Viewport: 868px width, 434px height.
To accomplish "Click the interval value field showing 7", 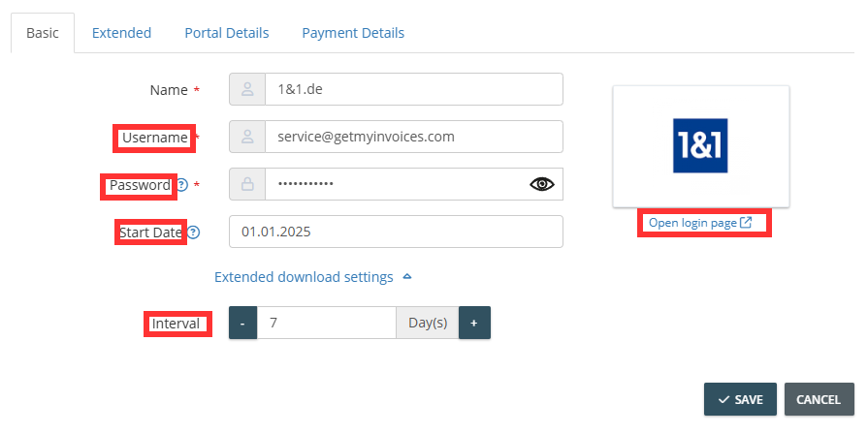I will pos(327,323).
